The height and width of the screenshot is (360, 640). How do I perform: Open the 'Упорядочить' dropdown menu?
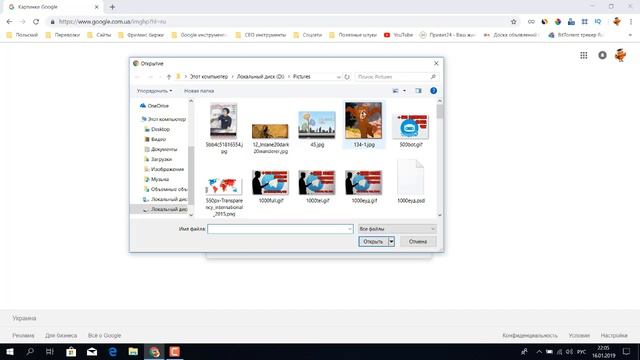click(x=154, y=91)
